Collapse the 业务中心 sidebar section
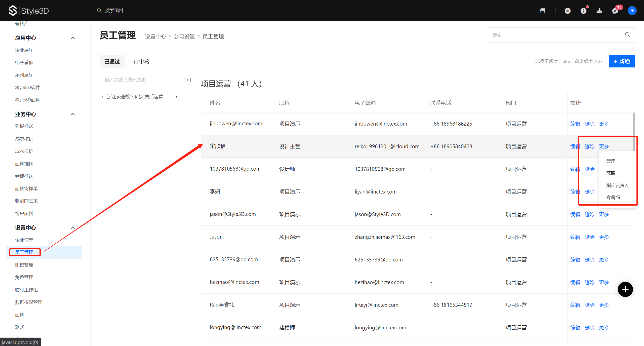This screenshot has height=346, width=644. pyautogui.click(x=73, y=114)
